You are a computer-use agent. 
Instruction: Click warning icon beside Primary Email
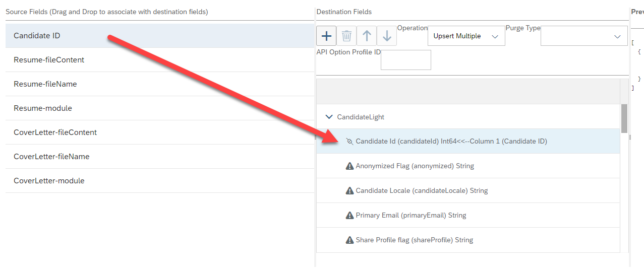click(x=349, y=215)
